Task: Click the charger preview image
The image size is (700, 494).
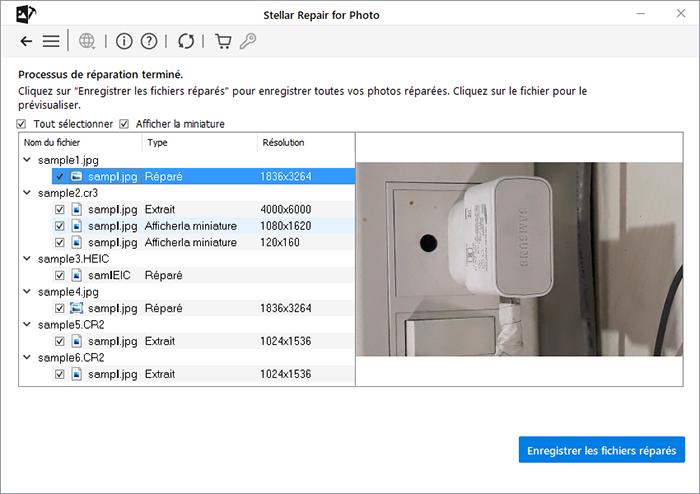Action: [x=520, y=259]
